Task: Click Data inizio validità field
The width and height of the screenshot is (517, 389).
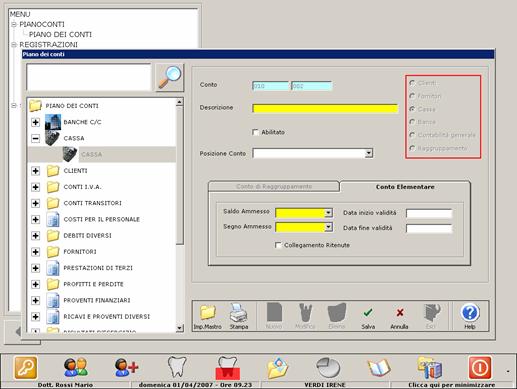Action: 429,213
